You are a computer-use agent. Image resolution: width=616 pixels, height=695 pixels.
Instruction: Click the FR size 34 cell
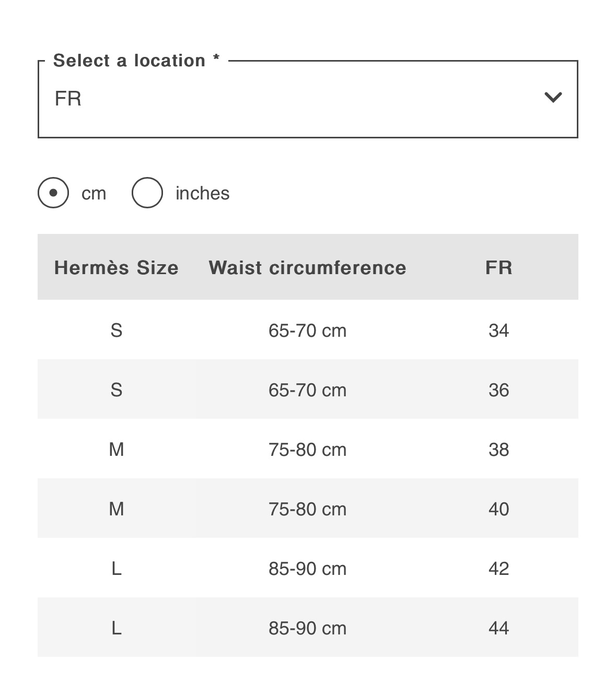(498, 331)
